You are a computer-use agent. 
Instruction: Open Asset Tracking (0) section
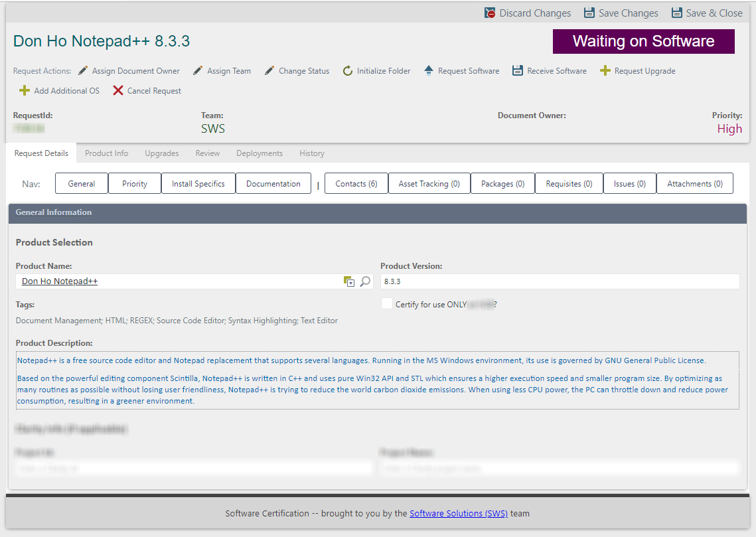(429, 184)
